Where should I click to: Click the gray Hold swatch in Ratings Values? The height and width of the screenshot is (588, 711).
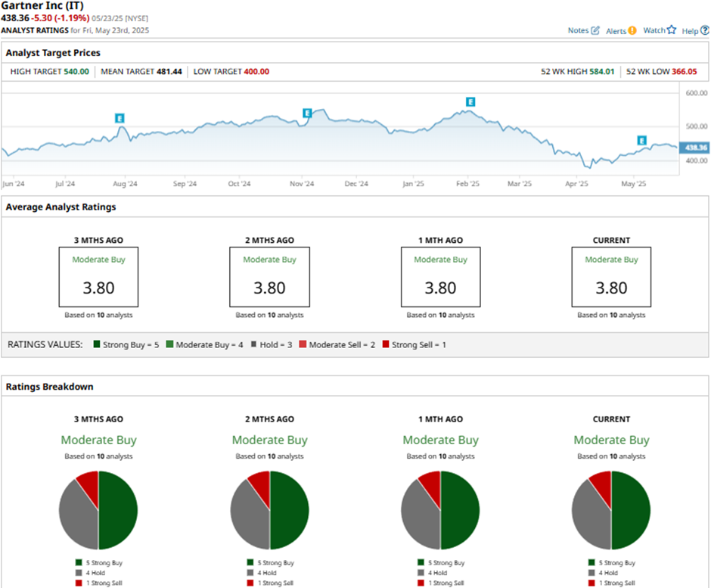coord(252,345)
